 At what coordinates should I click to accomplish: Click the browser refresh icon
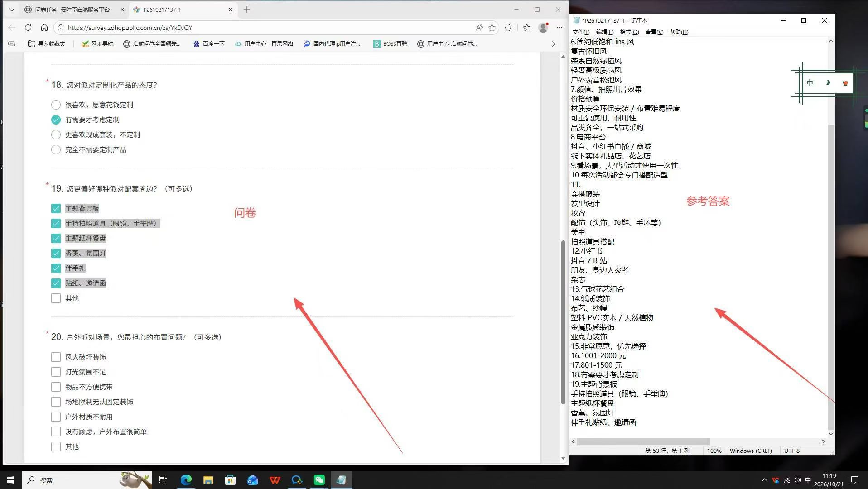(x=28, y=28)
